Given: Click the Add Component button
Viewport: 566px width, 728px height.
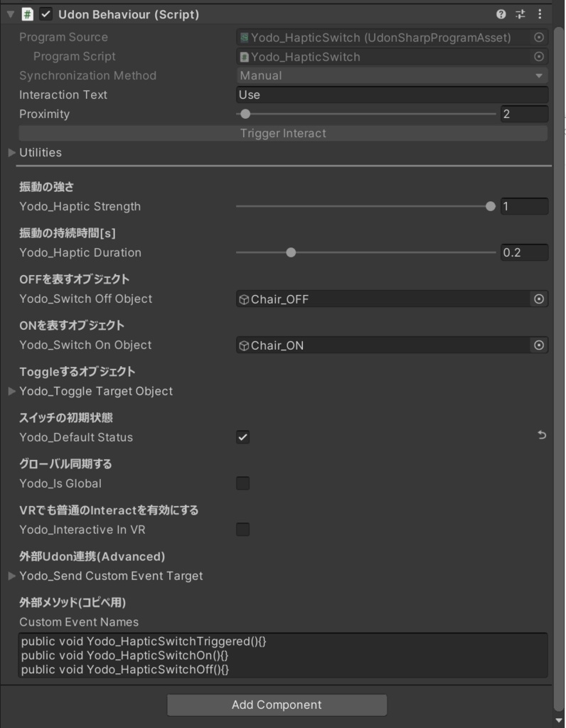Looking at the screenshot, I should (276, 705).
